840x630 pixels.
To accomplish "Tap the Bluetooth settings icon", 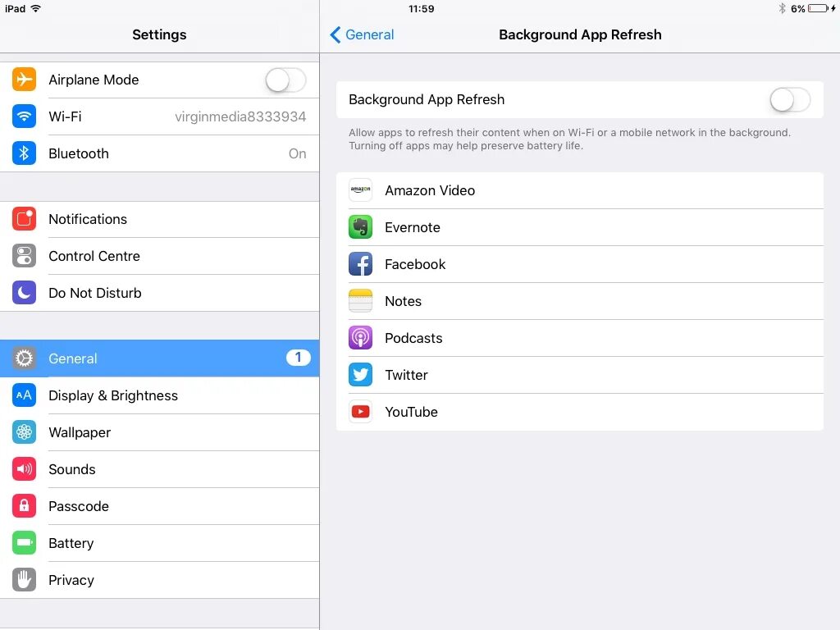I will pyautogui.click(x=24, y=153).
